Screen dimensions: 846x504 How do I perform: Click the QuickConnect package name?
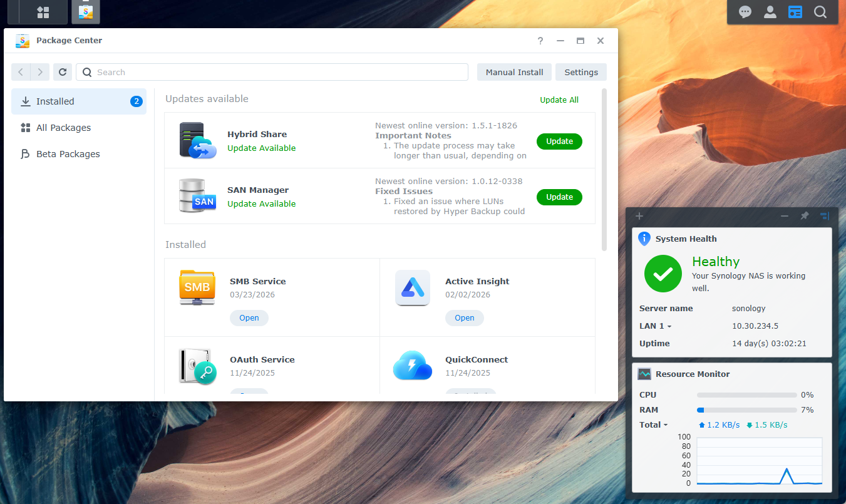[x=477, y=360]
